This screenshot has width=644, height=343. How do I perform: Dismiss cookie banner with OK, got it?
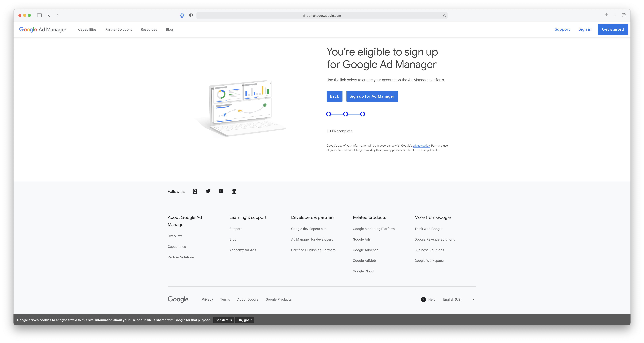point(245,320)
